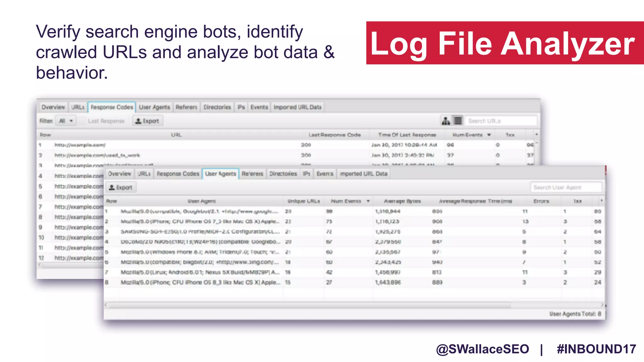Click Time Of Last Response column header
This screenshot has height=362, width=644.
coord(407,135)
